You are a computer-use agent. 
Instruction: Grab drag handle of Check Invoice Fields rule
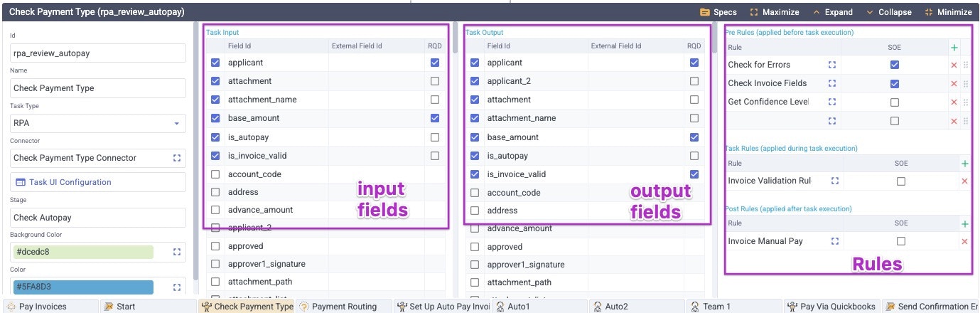click(965, 83)
